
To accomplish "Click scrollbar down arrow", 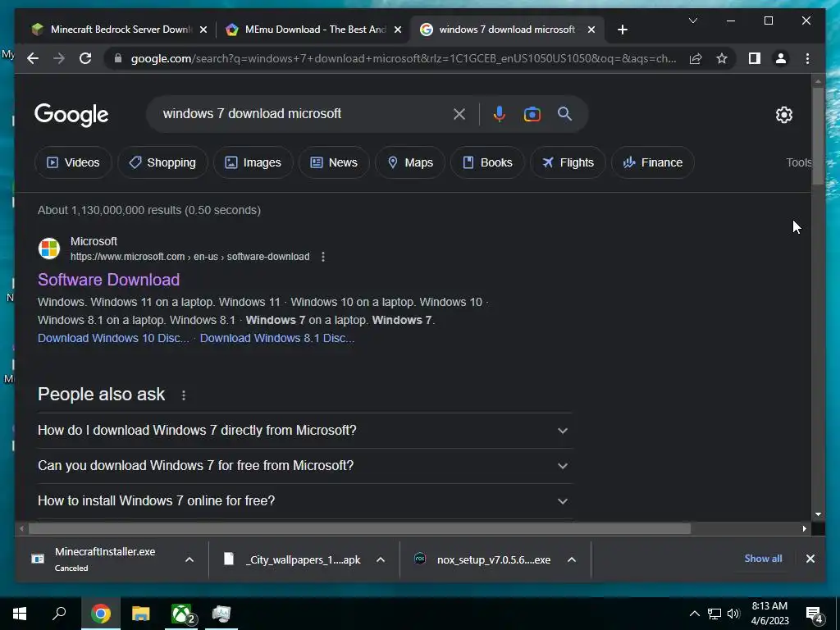I will (x=818, y=514).
